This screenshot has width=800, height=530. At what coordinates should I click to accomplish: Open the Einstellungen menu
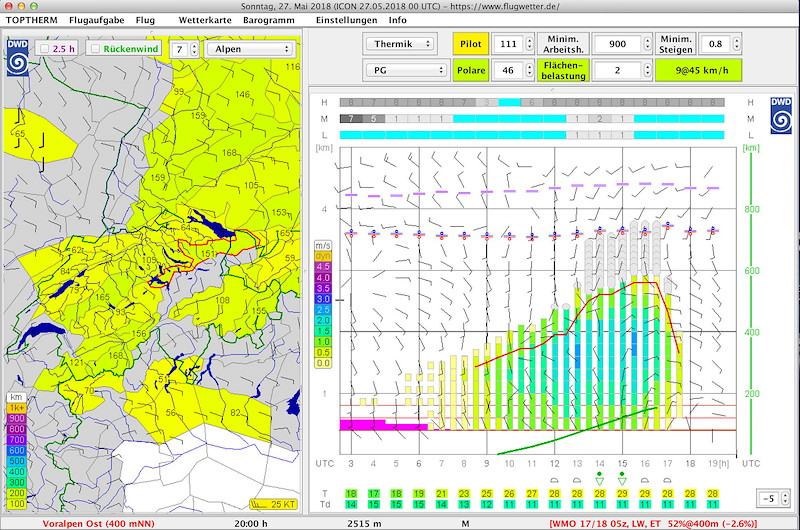click(x=346, y=20)
